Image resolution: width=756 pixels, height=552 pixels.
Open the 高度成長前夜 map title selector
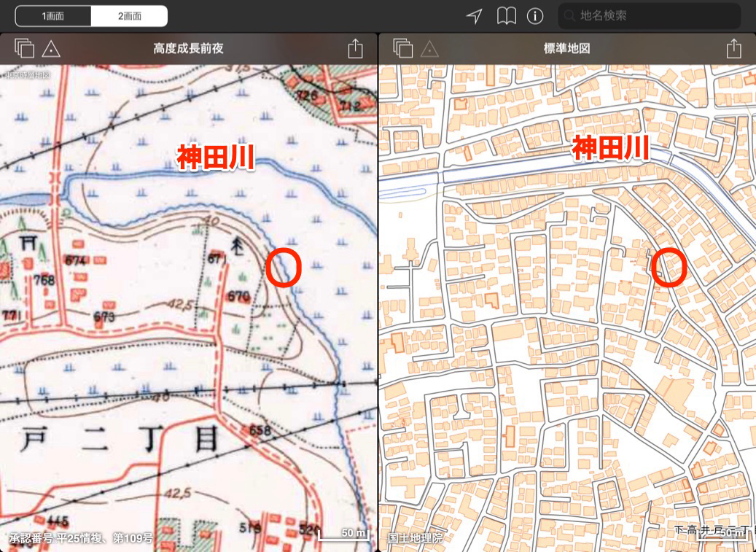(188, 49)
